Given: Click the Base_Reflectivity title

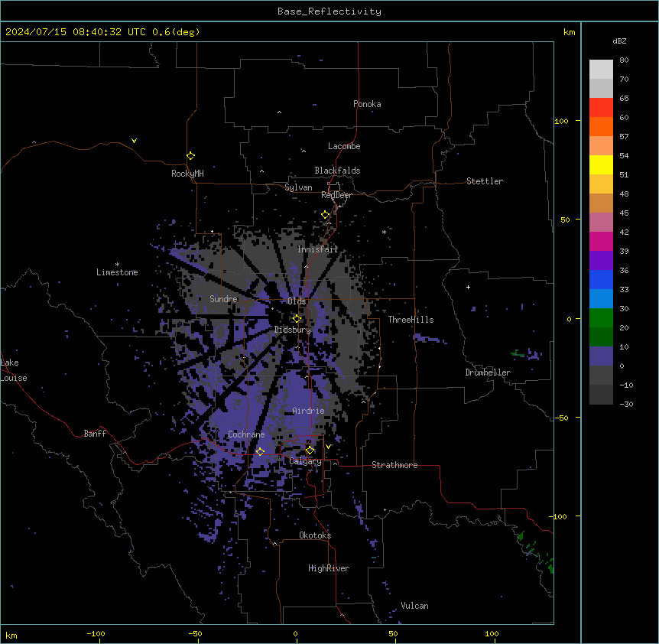Looking at the screenshot, I should tap(329, 11).
